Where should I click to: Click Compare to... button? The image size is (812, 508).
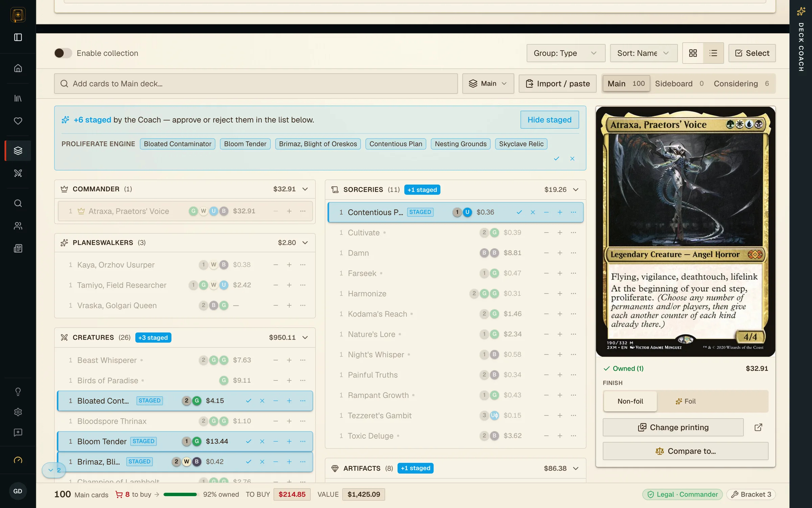click(x=685, y=451)
